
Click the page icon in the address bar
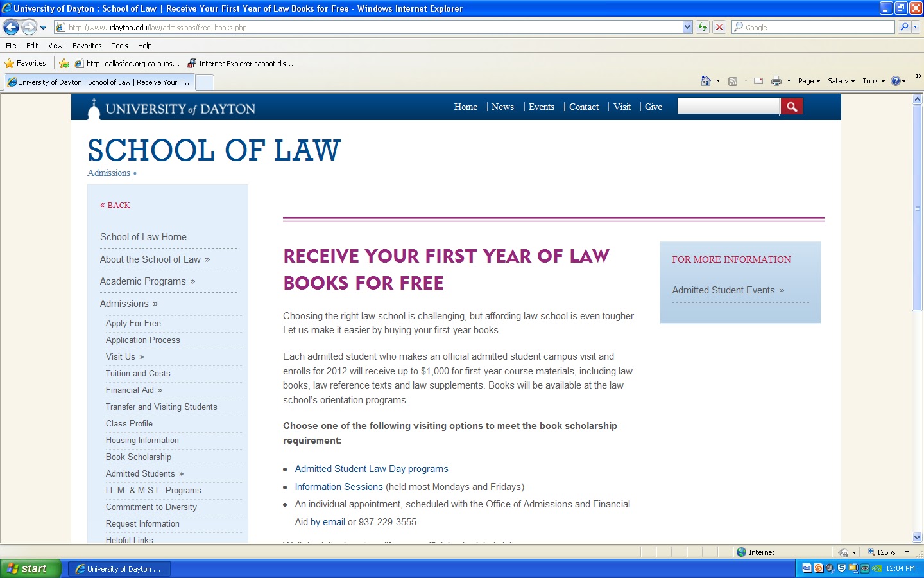pos(60,28)
